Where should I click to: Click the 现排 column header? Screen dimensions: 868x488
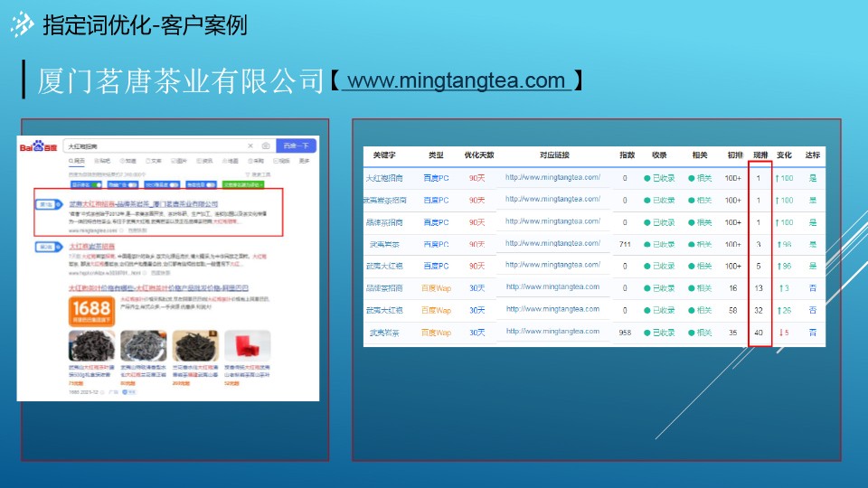(x=760, y=155)
